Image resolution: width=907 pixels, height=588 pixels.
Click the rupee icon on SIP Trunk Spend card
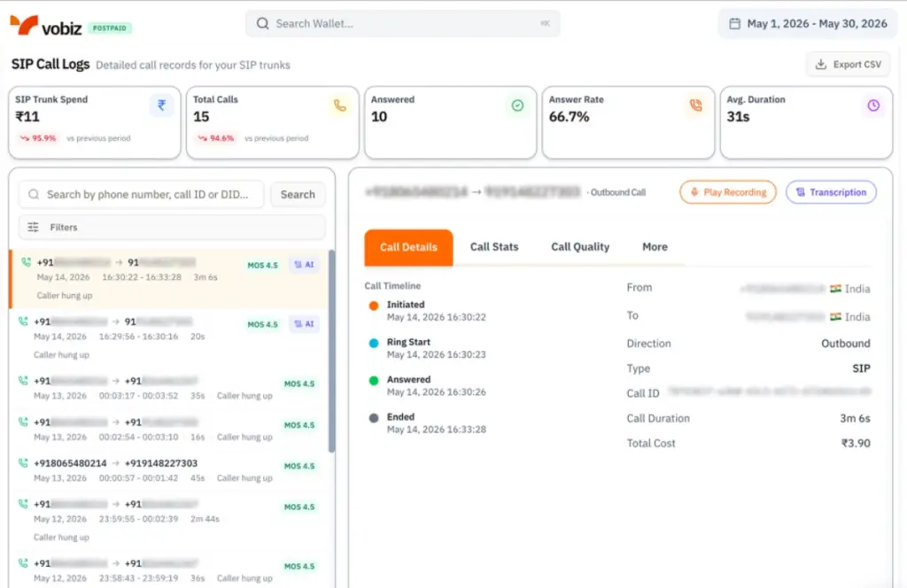tap(161, 105)
